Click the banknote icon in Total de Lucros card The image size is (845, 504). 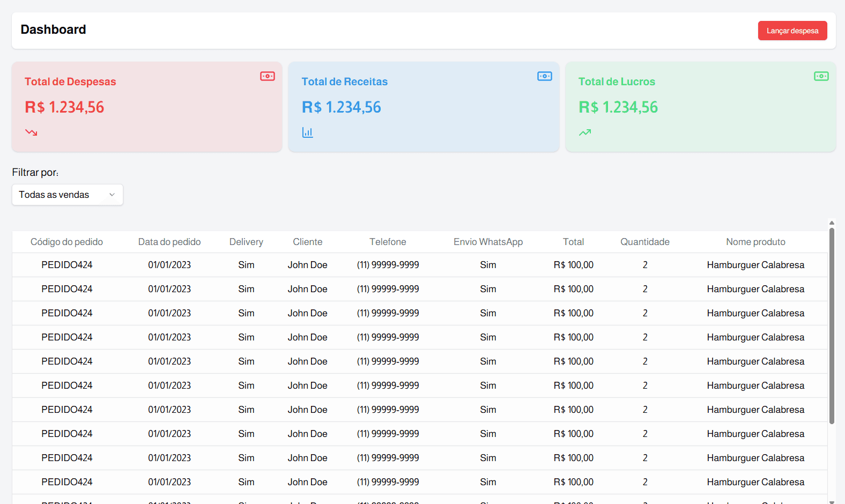coord(821,76)
